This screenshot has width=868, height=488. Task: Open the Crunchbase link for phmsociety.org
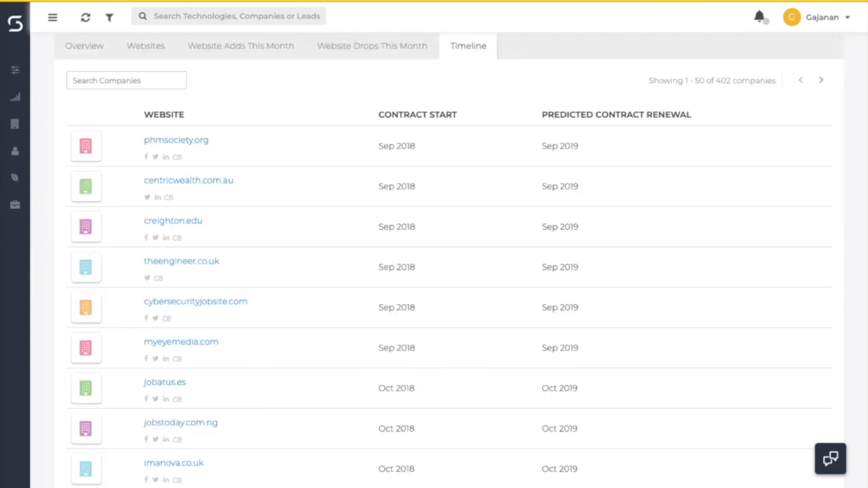coord(177,157)
